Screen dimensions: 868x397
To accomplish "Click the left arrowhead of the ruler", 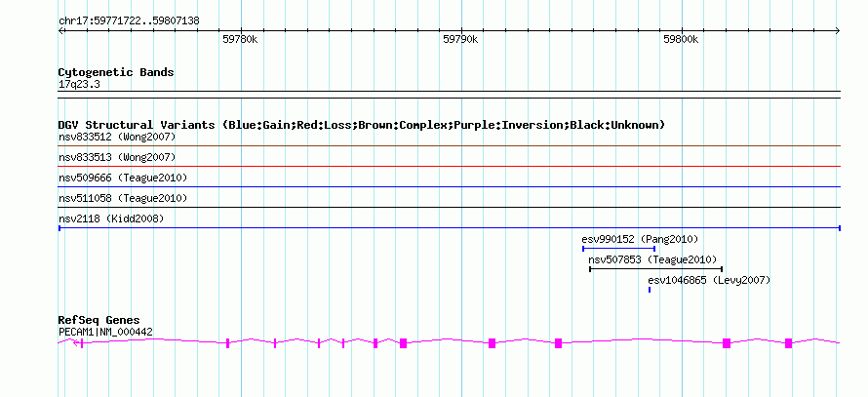I will pos(61,31).
